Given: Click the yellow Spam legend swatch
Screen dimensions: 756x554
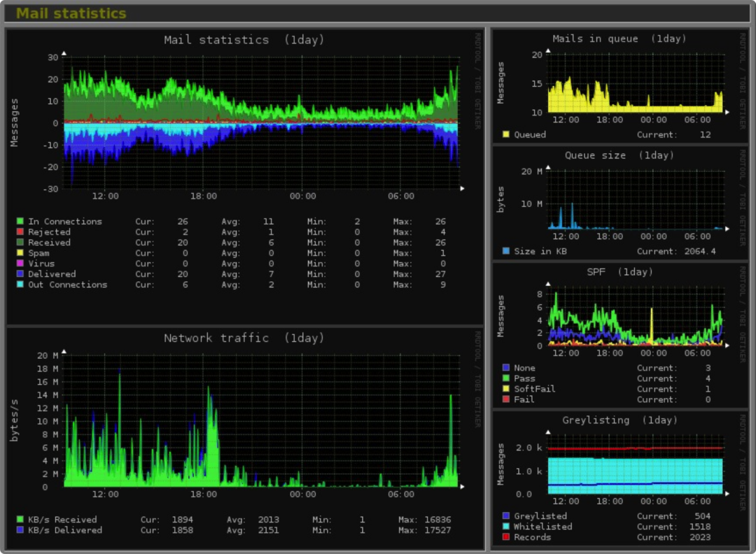Looking at the screenshot, I should pos(20,253).
